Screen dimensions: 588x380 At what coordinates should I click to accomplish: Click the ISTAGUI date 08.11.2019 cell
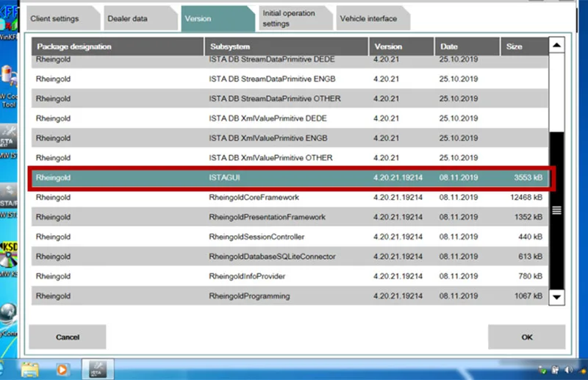(459, 177)
